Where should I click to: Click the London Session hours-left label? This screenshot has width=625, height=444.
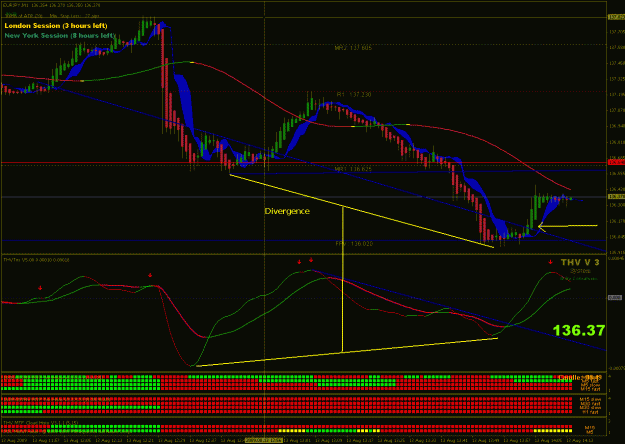(56, 26)
